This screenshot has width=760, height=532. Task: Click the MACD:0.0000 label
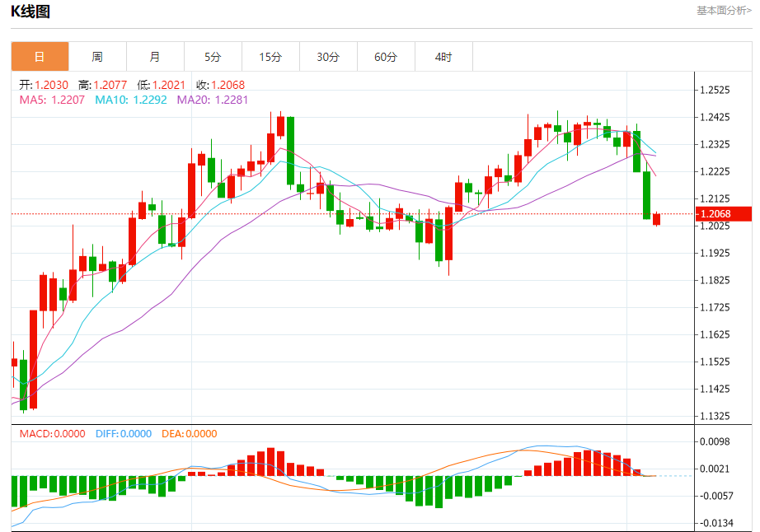tap(53, 434)
